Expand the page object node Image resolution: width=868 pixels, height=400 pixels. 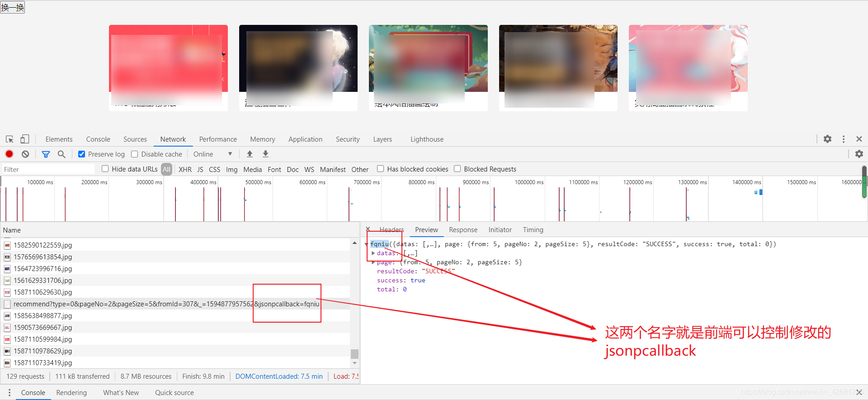click(373, 262)
